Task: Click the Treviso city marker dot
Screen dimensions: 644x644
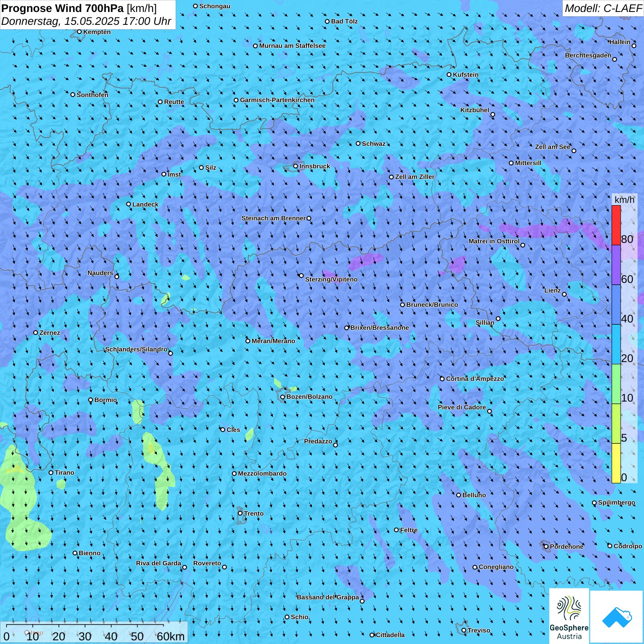Action: point(464,630)
